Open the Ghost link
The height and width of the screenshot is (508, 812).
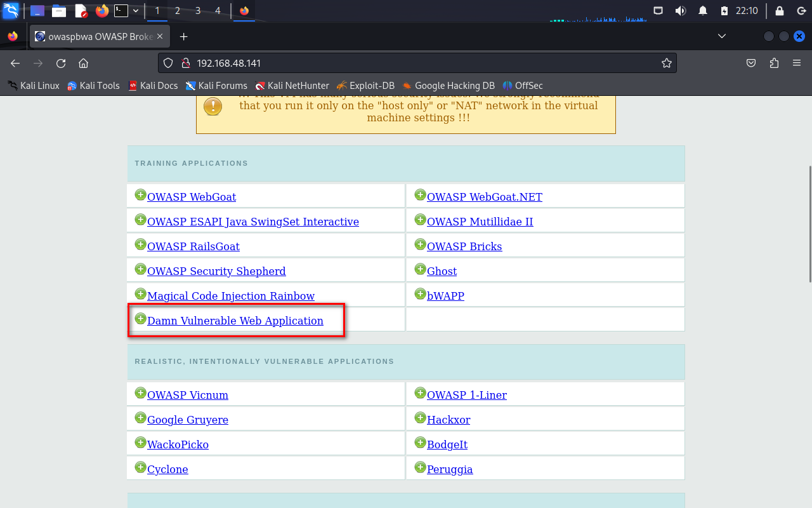point(442,271)
